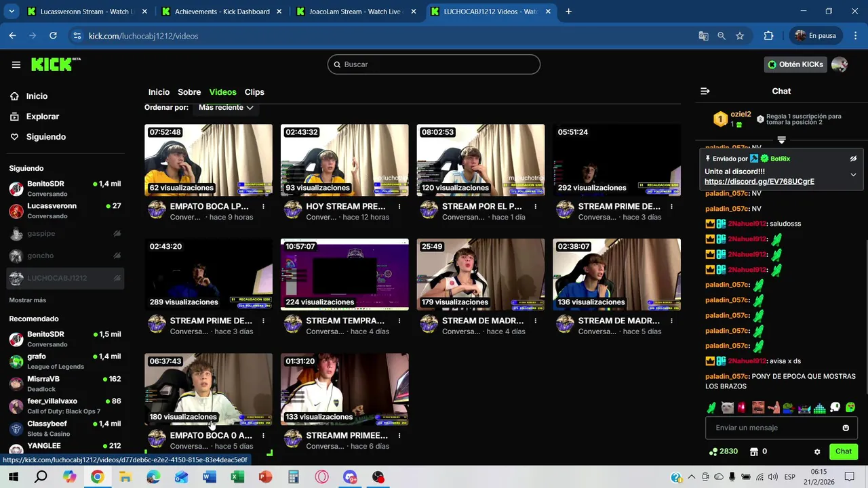Open Windows Start menu
The image size is (868, 488).
[x=13, y=477]
